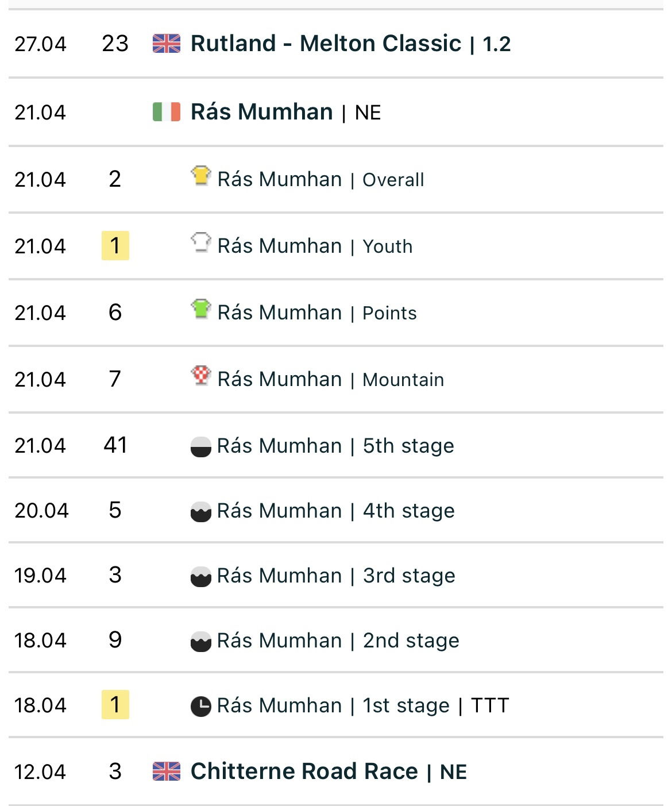Click the highlighted 1 result for 1st stage TTT

coord(115,705)
